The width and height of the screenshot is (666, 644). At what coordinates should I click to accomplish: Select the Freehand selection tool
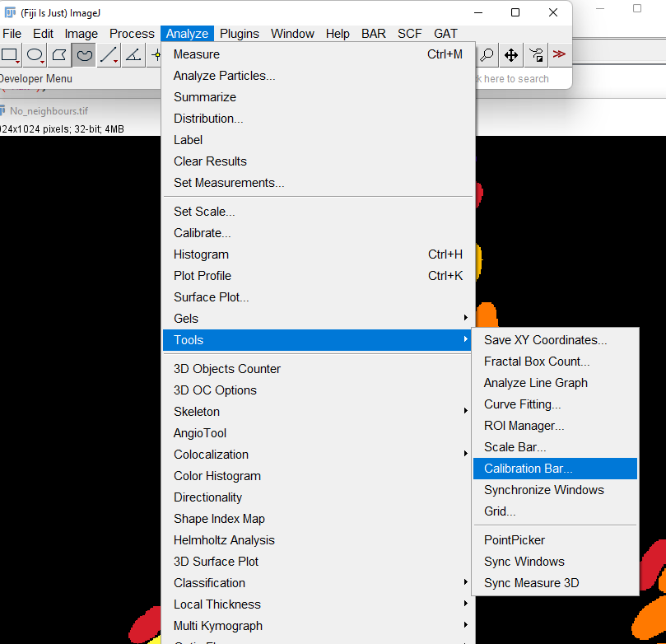point(84,55)
